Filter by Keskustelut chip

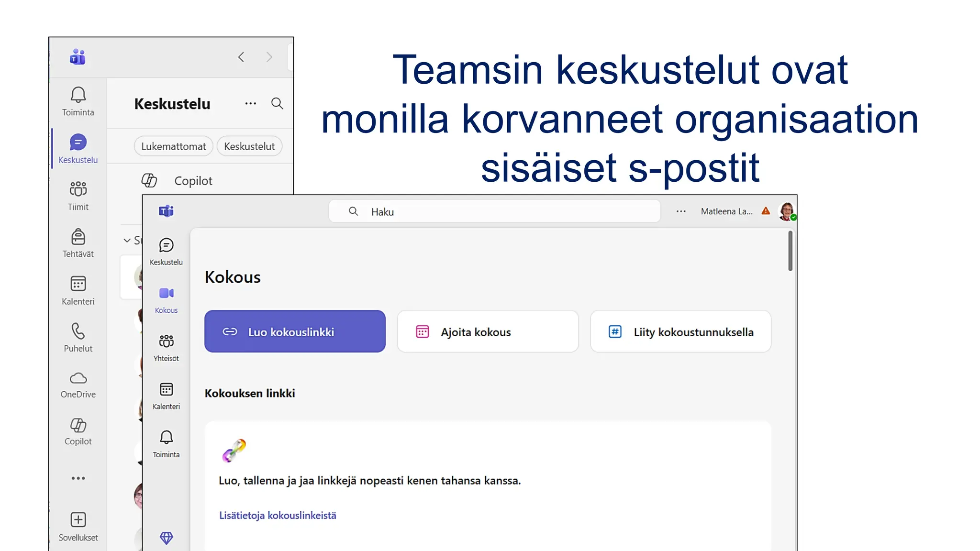(x=249, y=146)
